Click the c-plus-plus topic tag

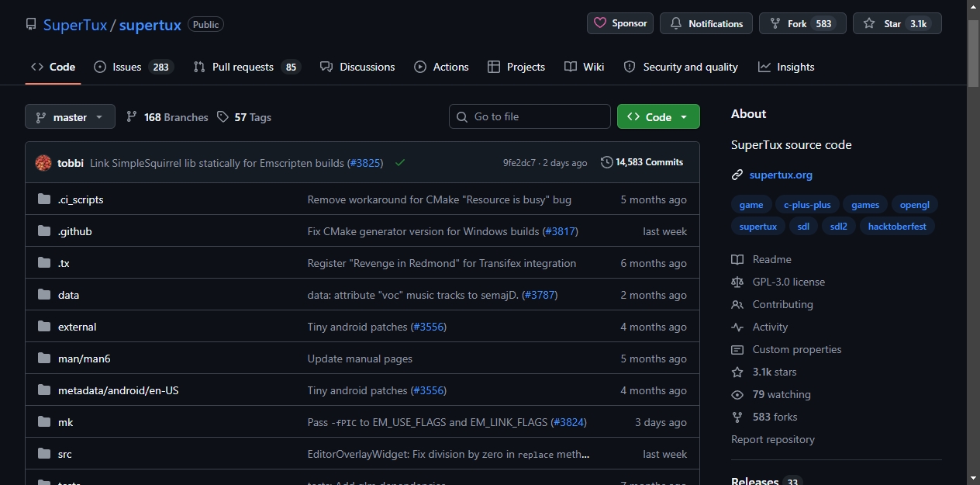(807, 205)
